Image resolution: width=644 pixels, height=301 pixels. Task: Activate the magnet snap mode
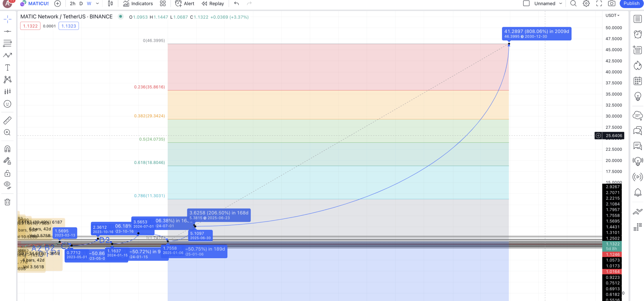click(8, 149)
